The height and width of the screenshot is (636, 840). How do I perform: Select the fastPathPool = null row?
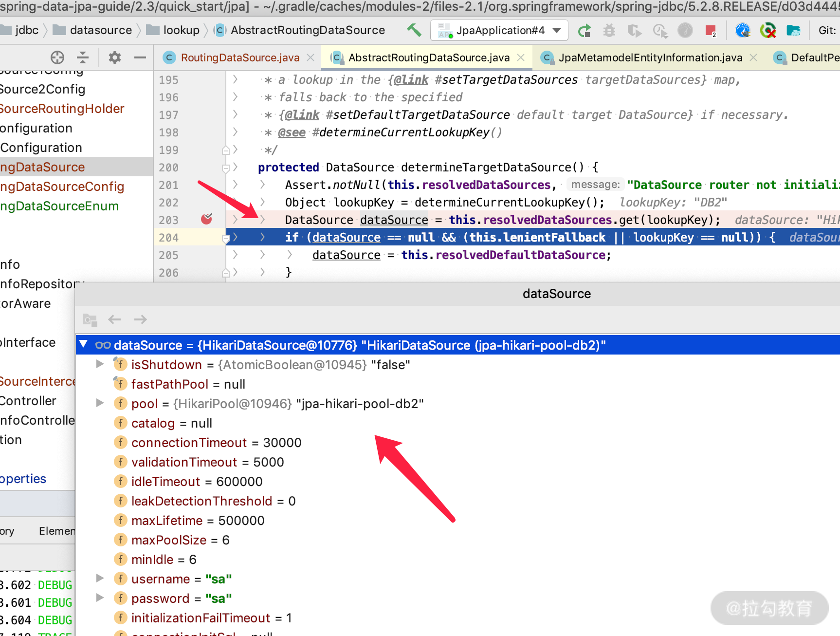[457, 384]
